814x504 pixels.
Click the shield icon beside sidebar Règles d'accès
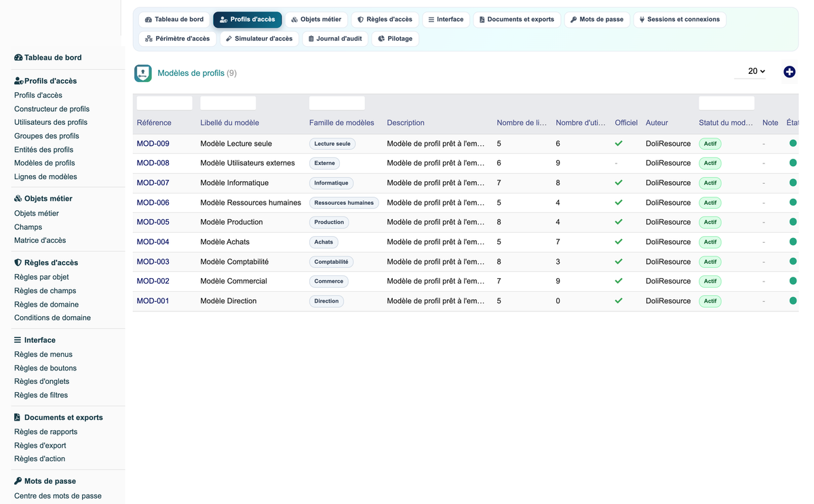click(x=18, y=263)
